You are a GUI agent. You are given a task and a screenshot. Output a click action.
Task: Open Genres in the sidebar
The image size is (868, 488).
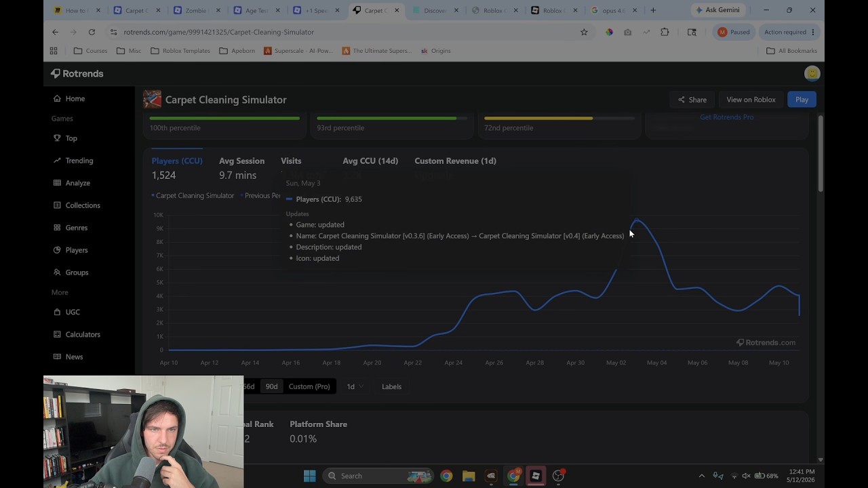pos(71,228)
